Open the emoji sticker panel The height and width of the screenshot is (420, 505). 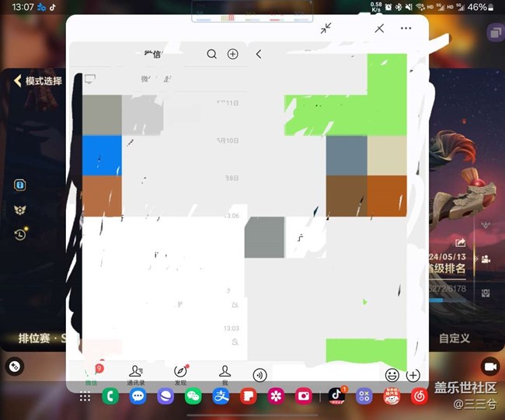pos(392,375)
